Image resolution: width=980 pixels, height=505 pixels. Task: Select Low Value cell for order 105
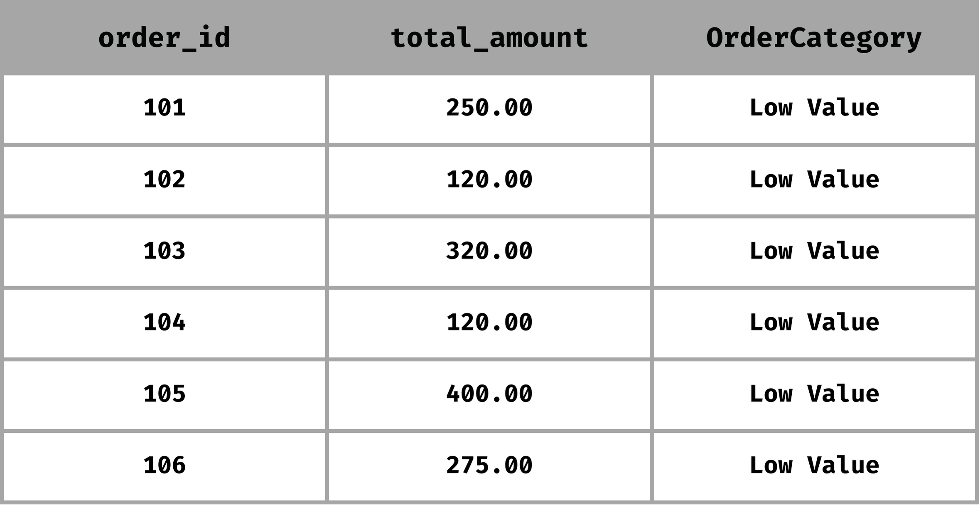pos(814,394)
